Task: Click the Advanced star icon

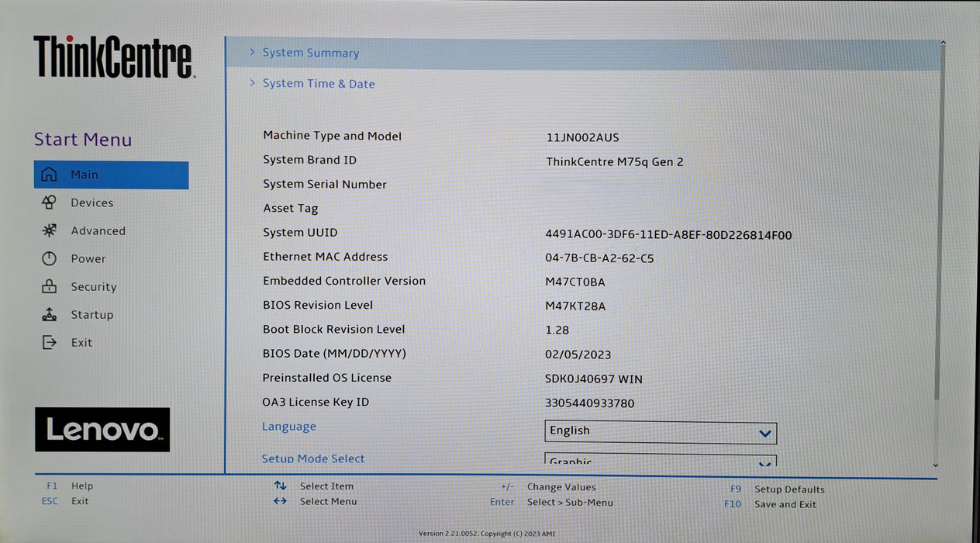Action: (x=49, y=230)
